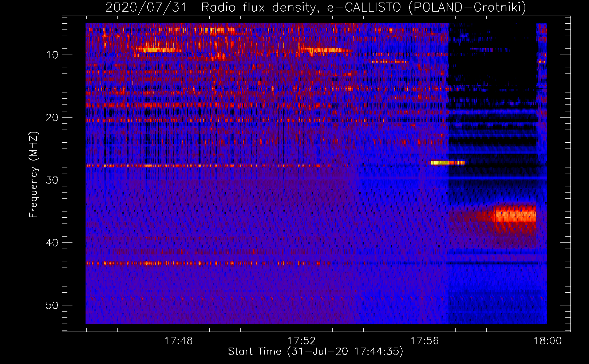Click the 20 MHz frequency tick label

(x=52, y=118)
